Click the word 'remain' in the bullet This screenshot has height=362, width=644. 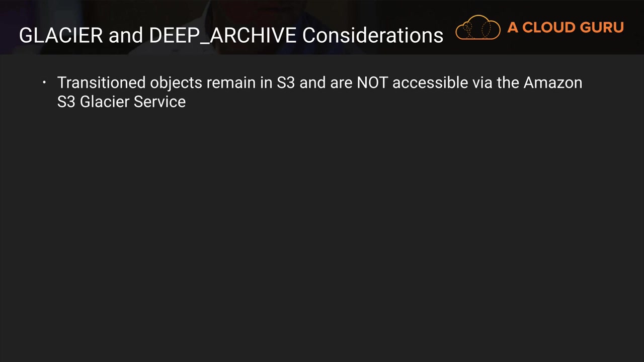pyautogui.click(x=231, y=82)
